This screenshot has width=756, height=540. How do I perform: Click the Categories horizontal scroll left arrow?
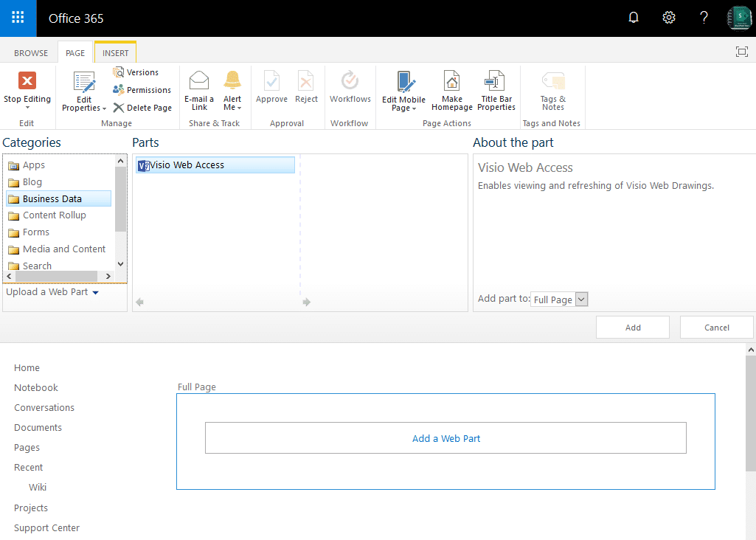(9, 276)
